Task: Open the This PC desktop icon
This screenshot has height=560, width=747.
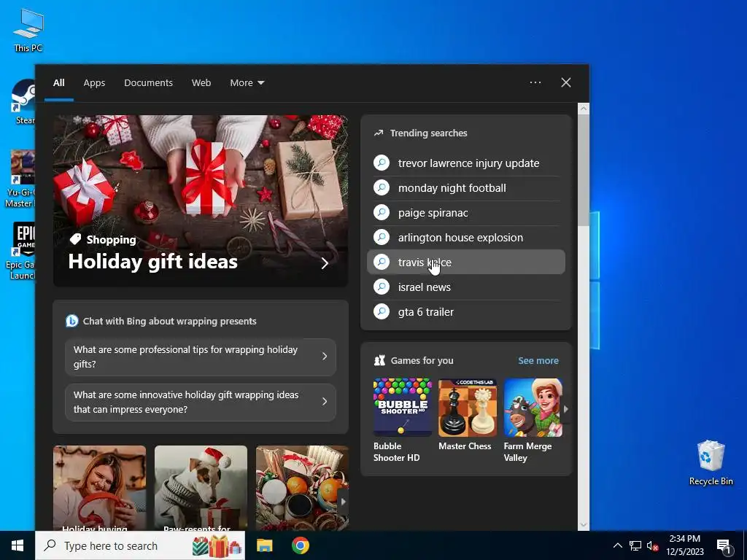Action: click(x=28, y=30)
